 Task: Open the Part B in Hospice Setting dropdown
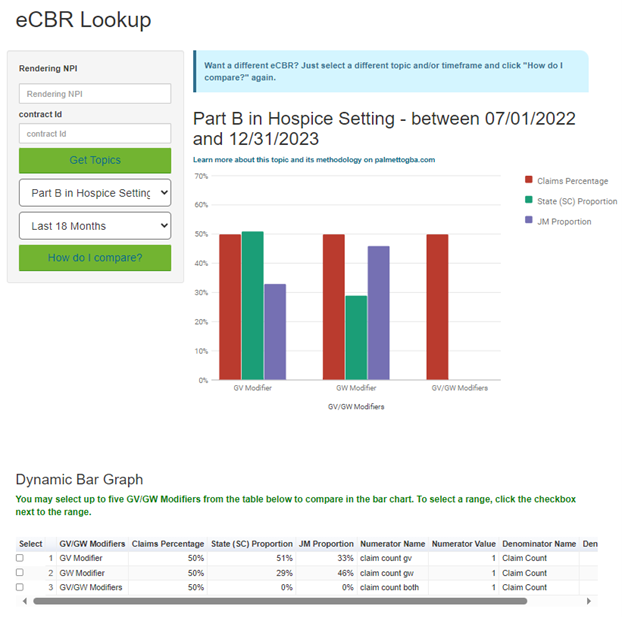[x=95, y=193]
